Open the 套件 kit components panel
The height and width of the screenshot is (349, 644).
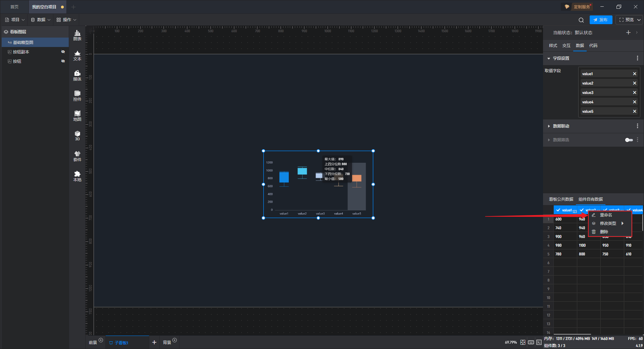[77, 156]
